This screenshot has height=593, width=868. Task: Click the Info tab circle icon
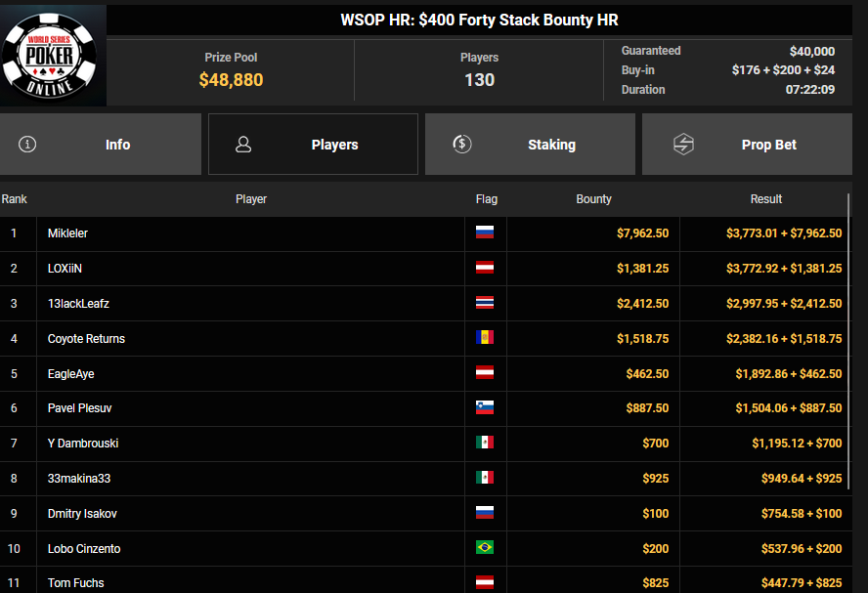pos(27,145)
